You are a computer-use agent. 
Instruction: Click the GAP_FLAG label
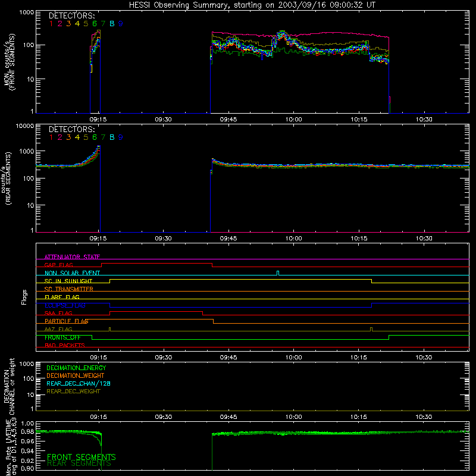point(58,265)
